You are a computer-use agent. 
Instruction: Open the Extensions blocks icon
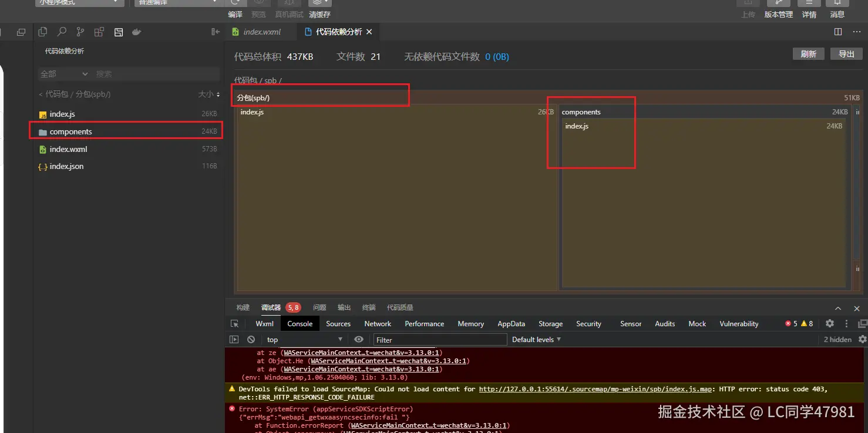pyautogui.click(x=99, y=32)
